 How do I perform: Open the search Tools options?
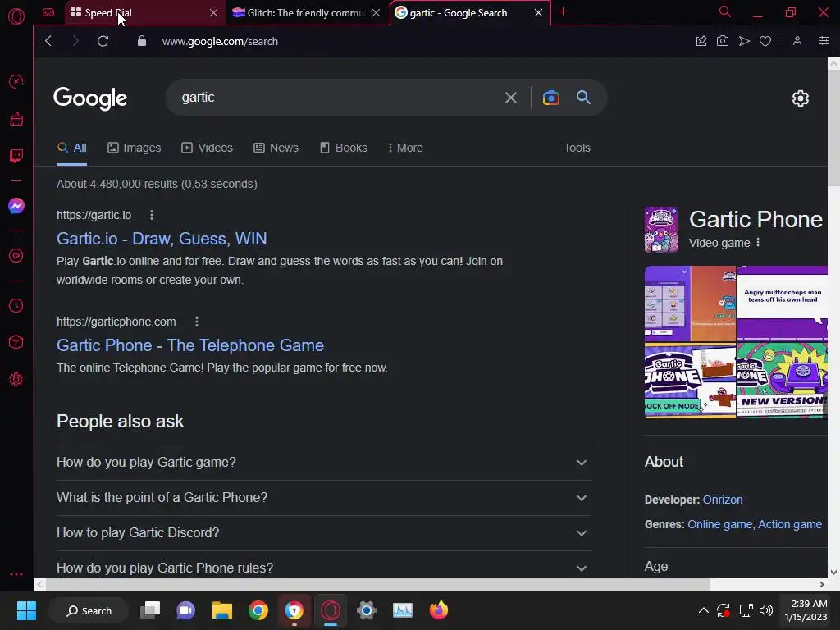[x=577, y=148]
